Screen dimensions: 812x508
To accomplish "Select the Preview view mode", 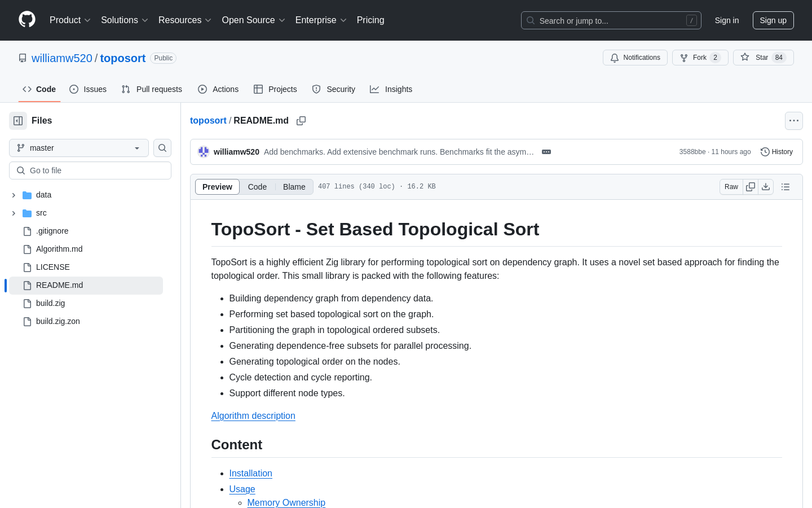I will (217, 187).
